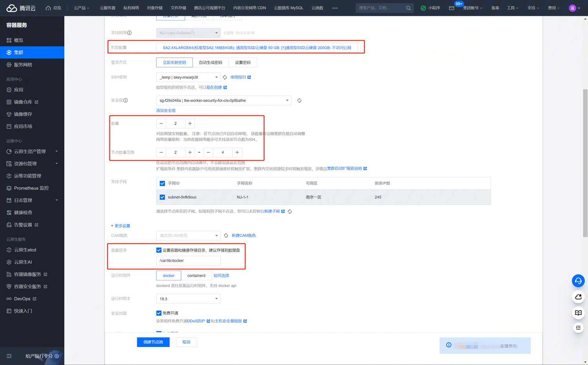Viewport: 588px width, 365px height.
Task: Collapse the 更多设置 section
Action: click(120, 226)
